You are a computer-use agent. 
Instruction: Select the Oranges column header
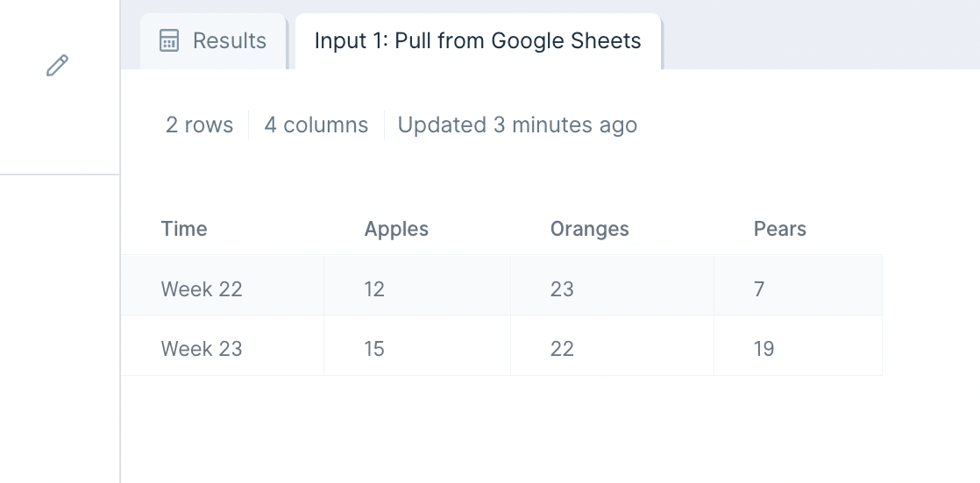coord(589,229)
